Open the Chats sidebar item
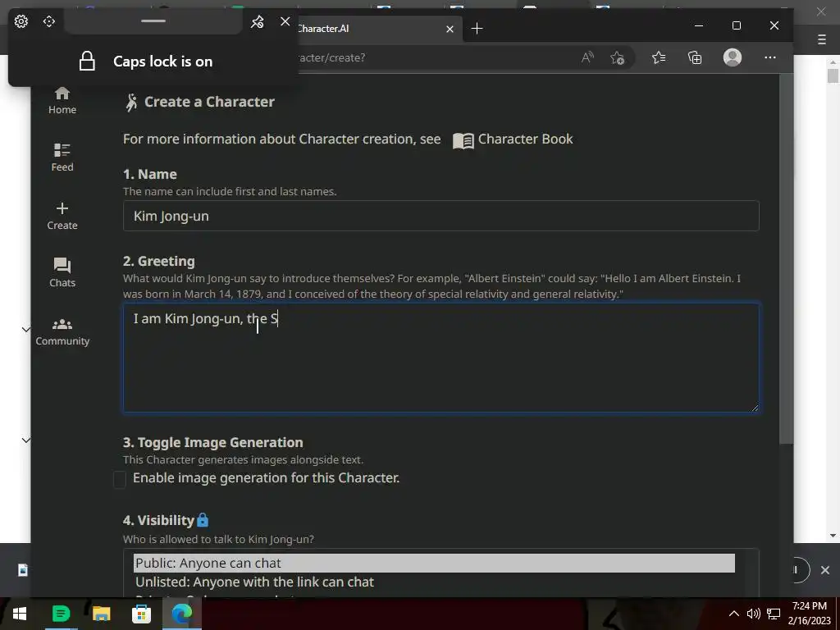 pos(62,272)
